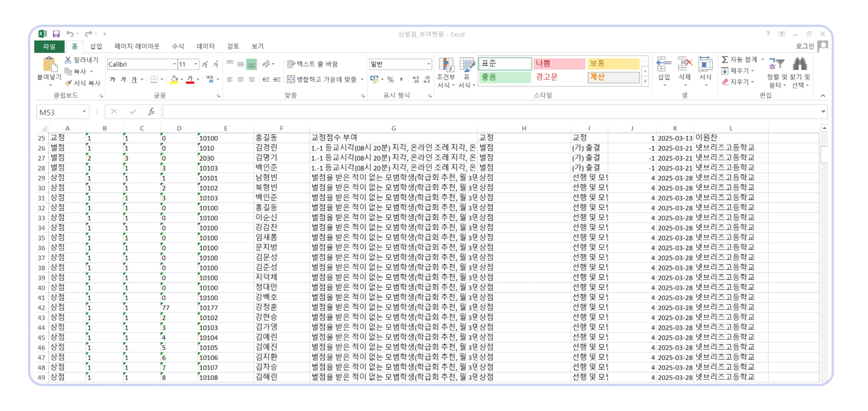The height and width of the screenshot is (411, 868).
Task: Open number format dropdown showing 일반
Action: coord(428,64)
